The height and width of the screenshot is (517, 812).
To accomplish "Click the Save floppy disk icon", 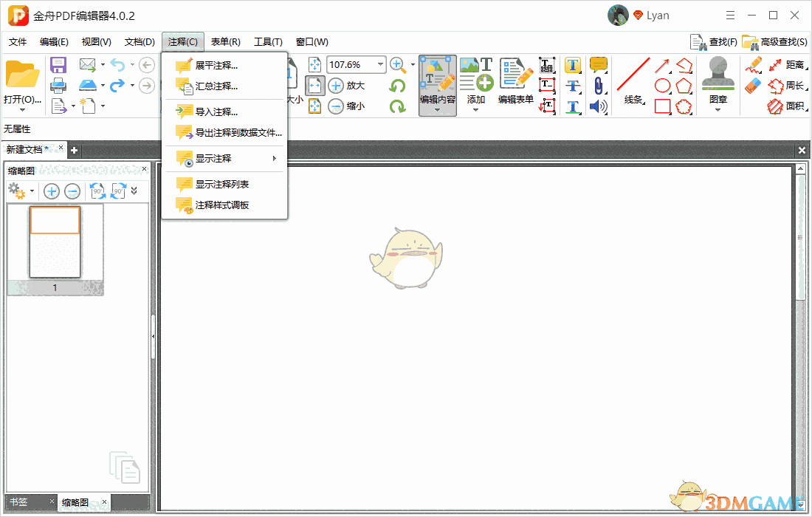I will (58, 65).
